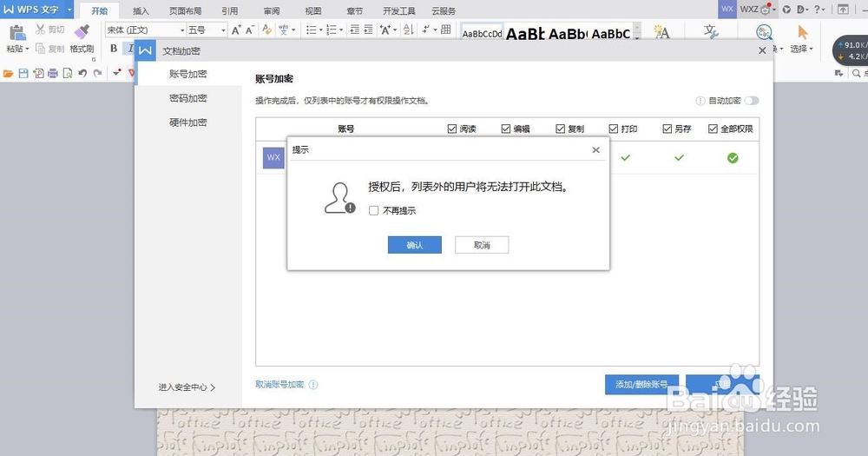The height and width of the screenshot is (456, 868).
Task: Click the 取消账号加密 link
Action: [x=279, y=385]
